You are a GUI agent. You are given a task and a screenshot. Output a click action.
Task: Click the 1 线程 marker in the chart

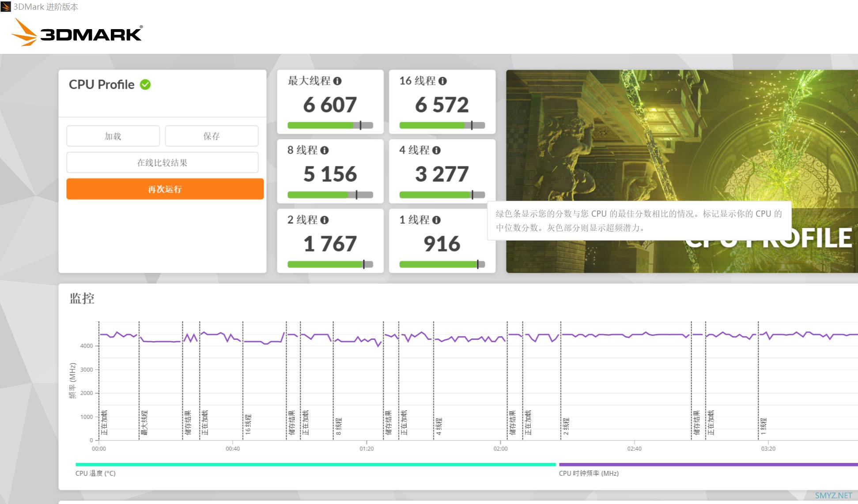(764, 426)
